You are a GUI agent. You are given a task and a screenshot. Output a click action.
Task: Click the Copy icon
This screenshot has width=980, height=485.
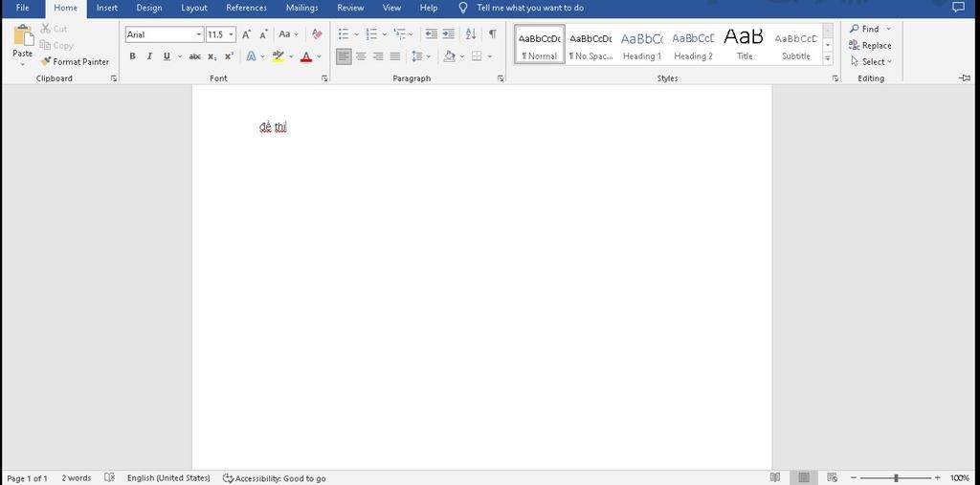[x=45, y=45]
